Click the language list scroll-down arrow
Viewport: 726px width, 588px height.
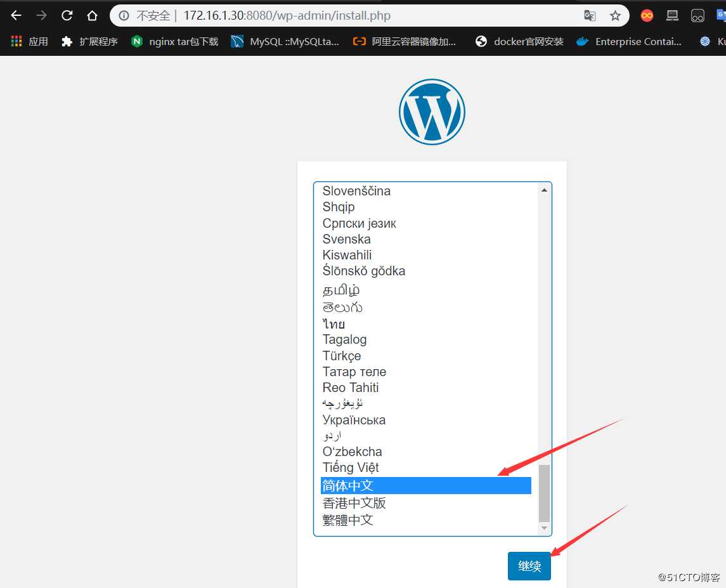544,528
